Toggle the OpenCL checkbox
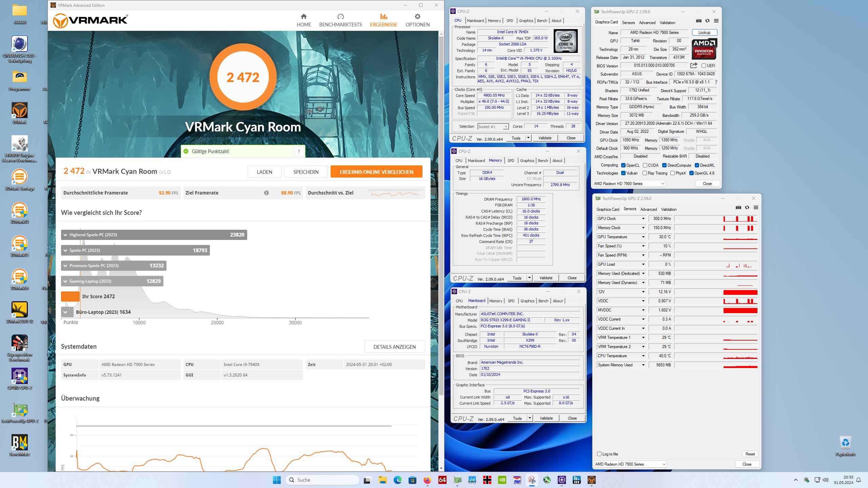Image resolution: width=868 pixels, height=488 pixels. coord(623,165)
